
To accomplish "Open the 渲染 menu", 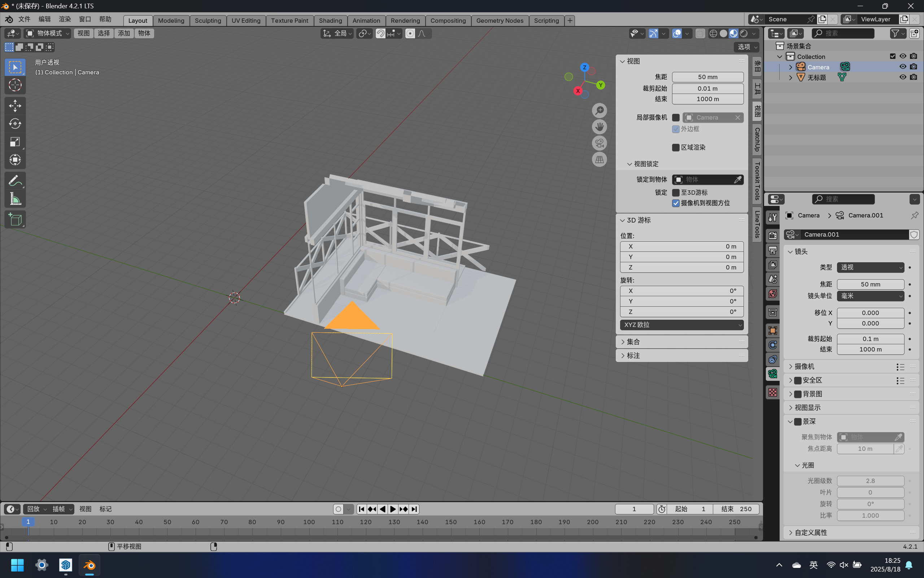I will click(x=65, y=20).
